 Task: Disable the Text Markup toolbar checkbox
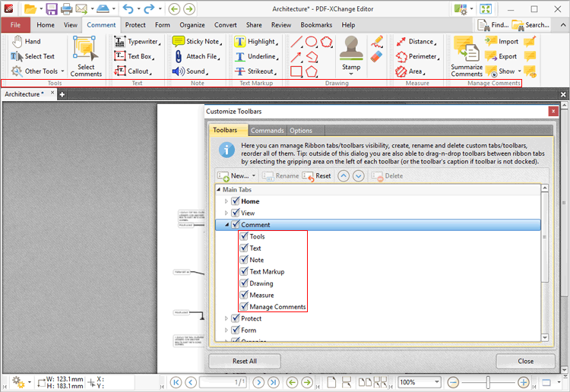pos(244,271)
